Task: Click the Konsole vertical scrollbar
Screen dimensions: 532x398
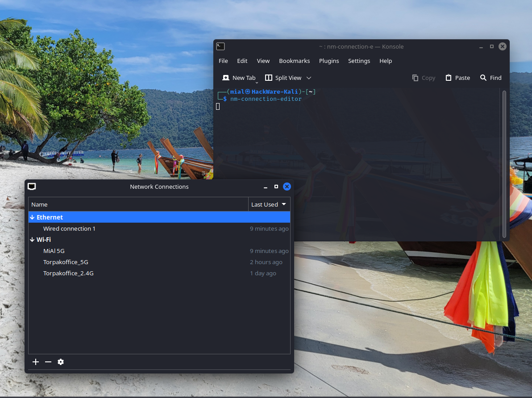Action: [504, 164]
